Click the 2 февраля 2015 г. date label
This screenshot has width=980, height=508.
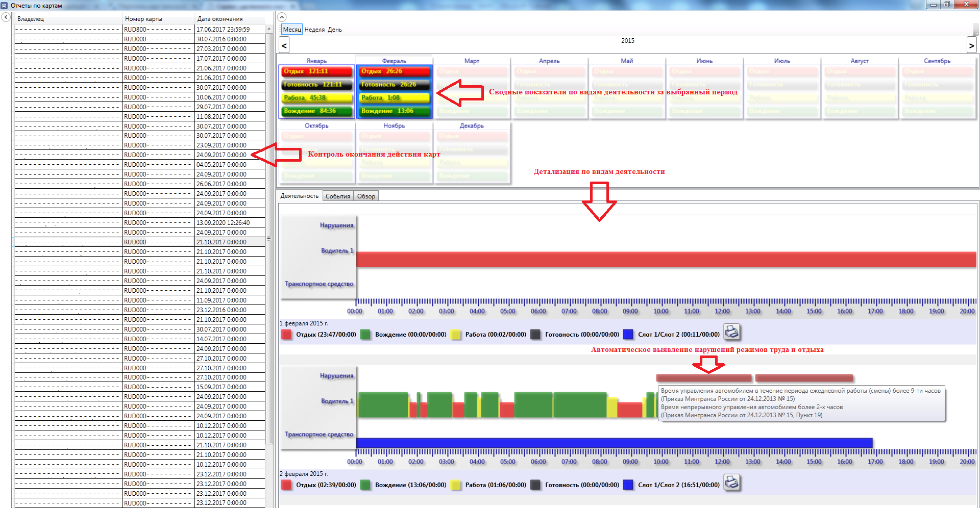pyautogui.click(x=304, y=474)
